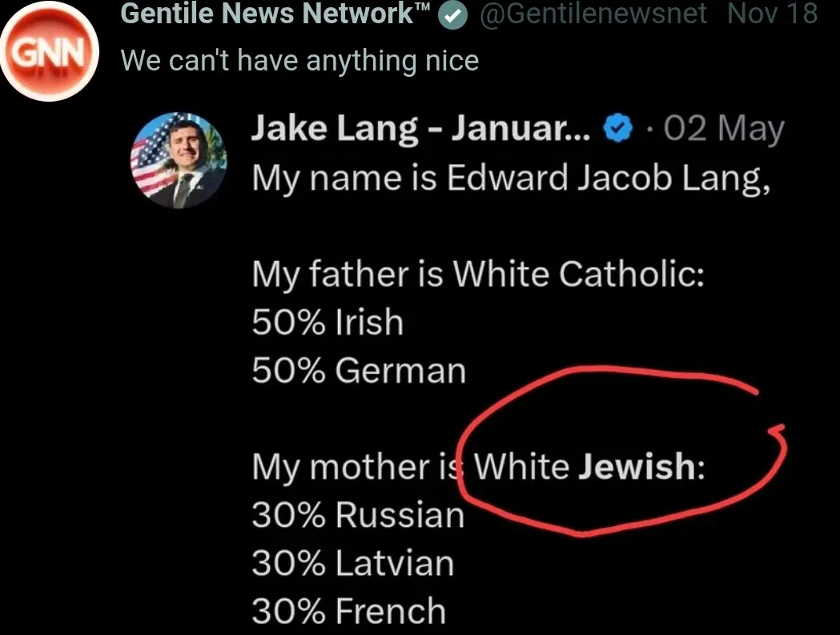
Task: Click the blue verified checkmark badge
Action: point(616,131)
